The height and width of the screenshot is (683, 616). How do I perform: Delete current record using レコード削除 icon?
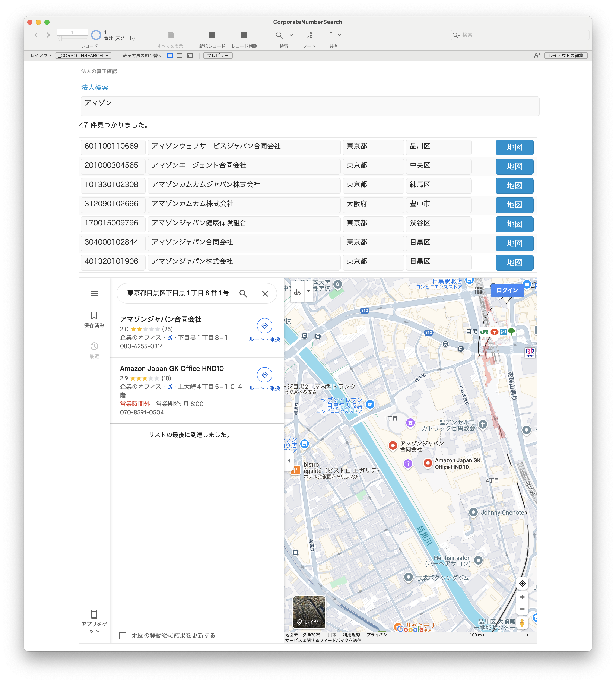pos(244,35)
